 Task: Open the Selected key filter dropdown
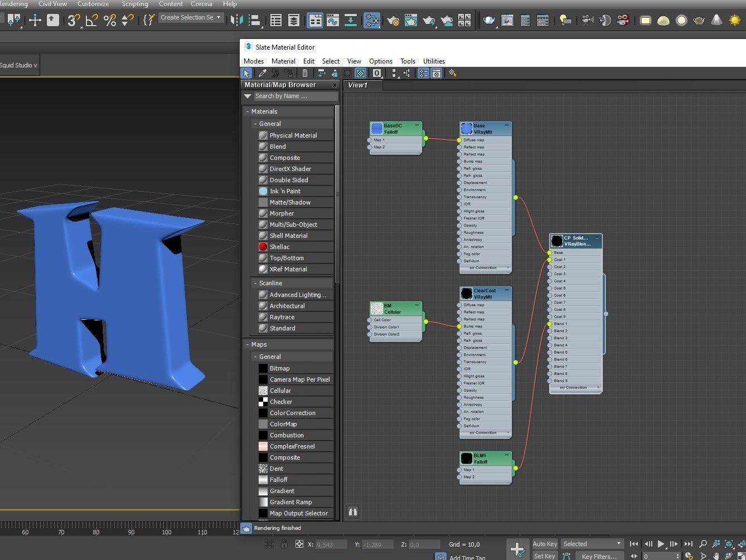592,544
